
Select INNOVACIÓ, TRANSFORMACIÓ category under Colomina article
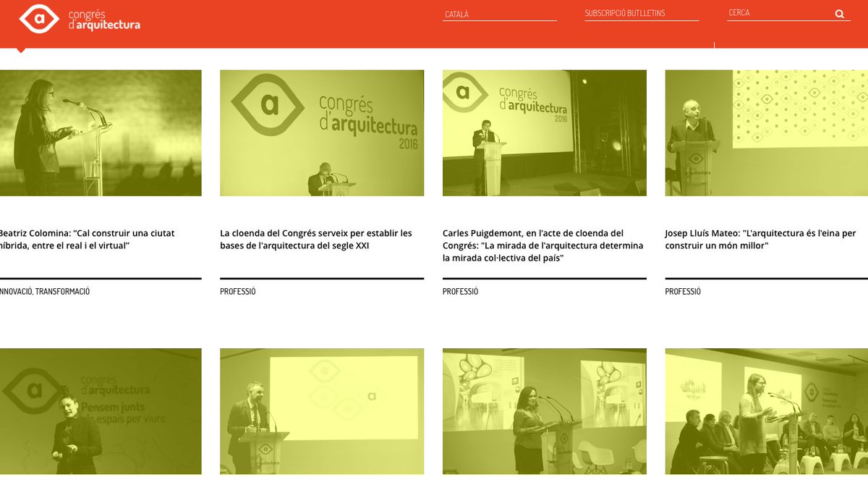(x=45, y=292)
